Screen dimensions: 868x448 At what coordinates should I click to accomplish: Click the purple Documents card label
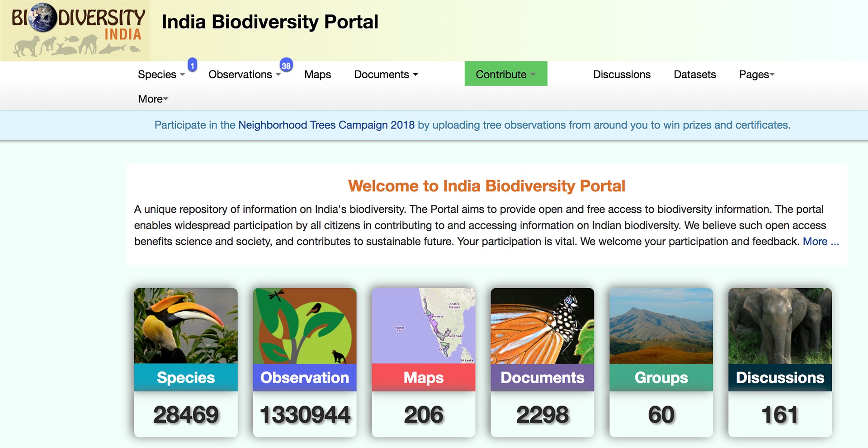(542, 378)
